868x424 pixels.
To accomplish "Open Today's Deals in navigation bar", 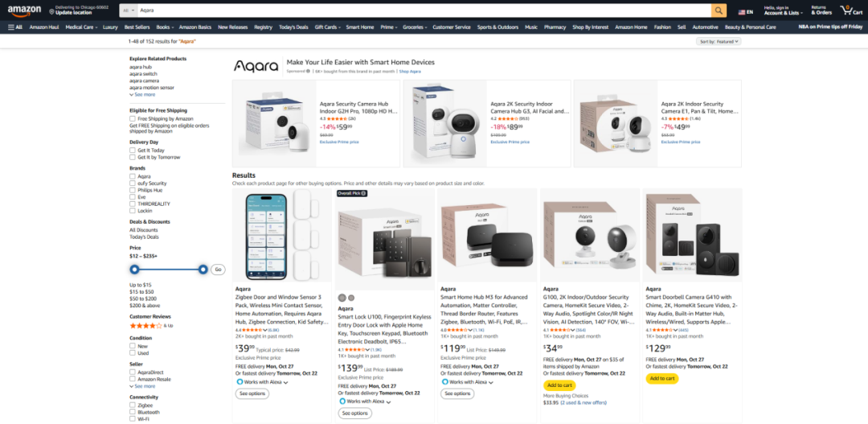I will coord(293,27).
